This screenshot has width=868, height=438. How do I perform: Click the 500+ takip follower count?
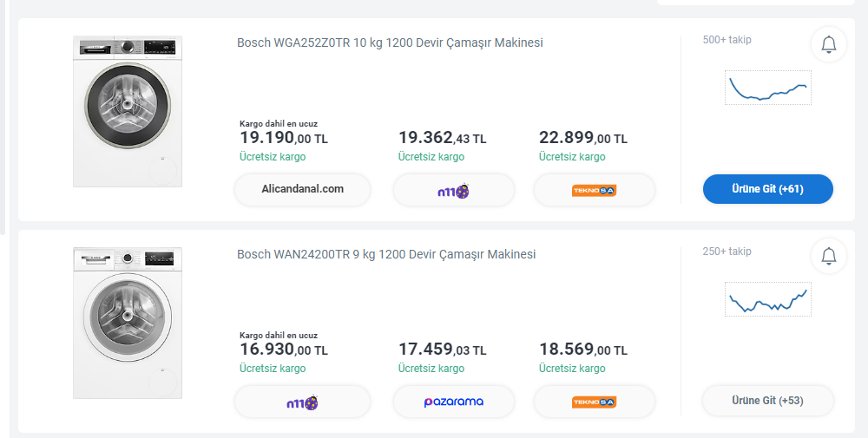point(727,40)
